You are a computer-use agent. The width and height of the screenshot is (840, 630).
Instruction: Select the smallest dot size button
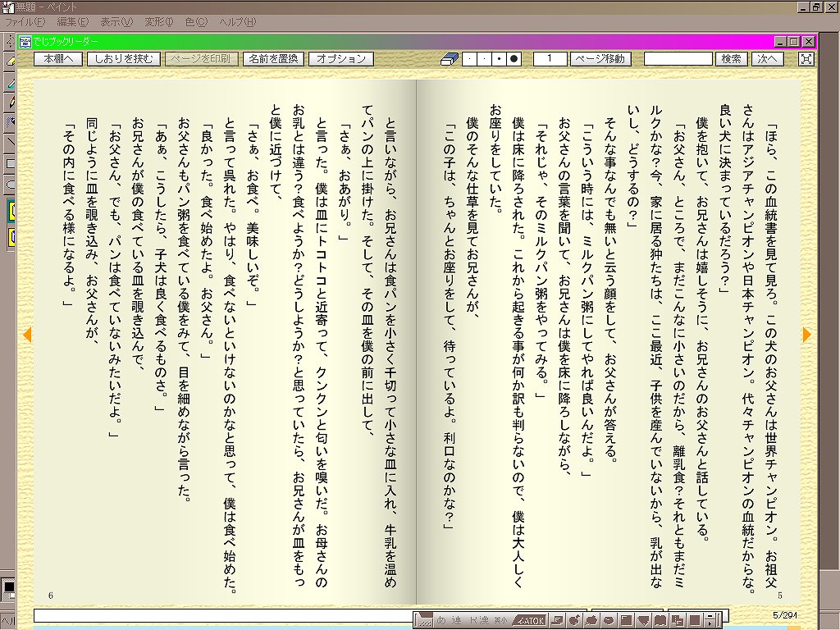click(x=469, y=59)
